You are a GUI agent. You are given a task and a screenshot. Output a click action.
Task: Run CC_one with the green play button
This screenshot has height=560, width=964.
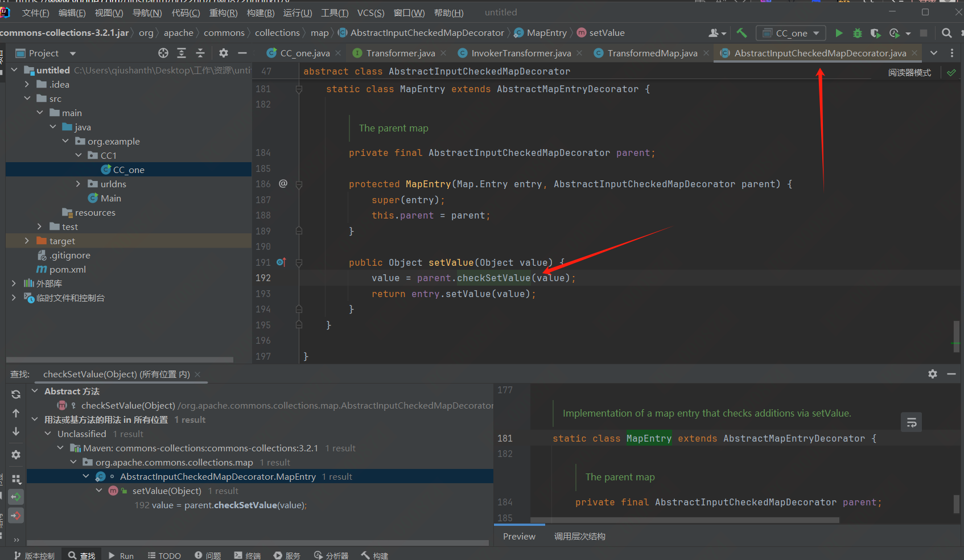pos(839,33)
